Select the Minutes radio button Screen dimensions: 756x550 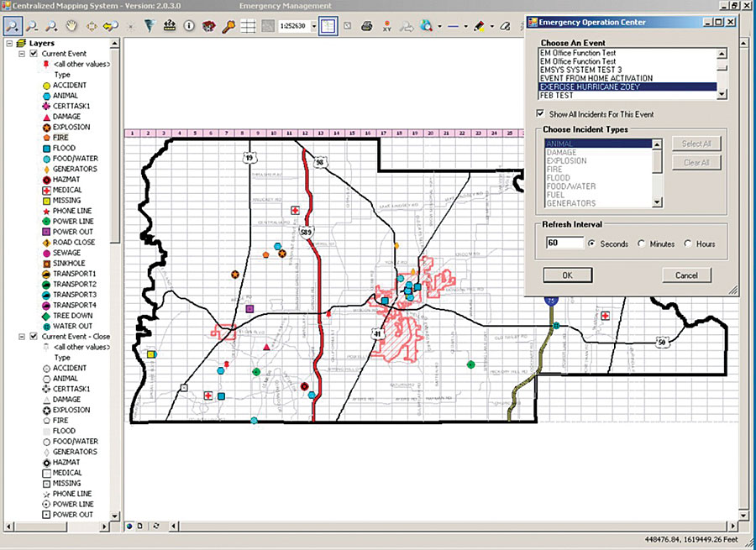coord(641,244)
